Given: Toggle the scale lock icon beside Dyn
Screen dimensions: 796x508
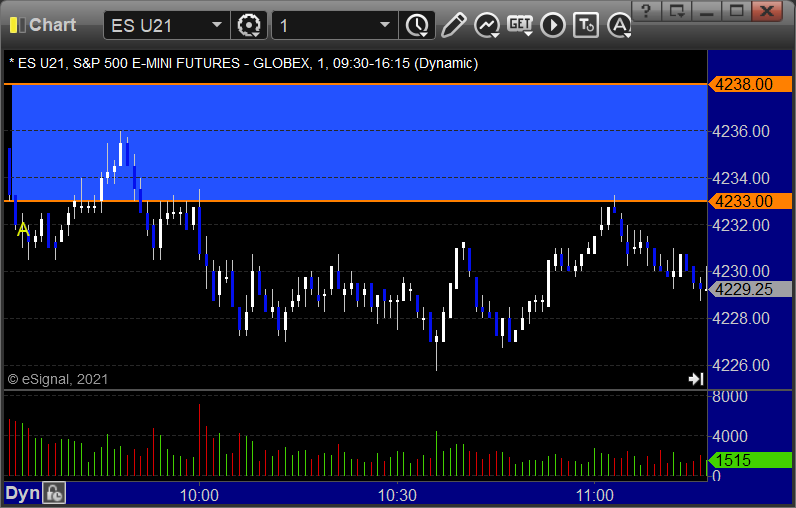Looking at the screenshot, I should (54, 493).
